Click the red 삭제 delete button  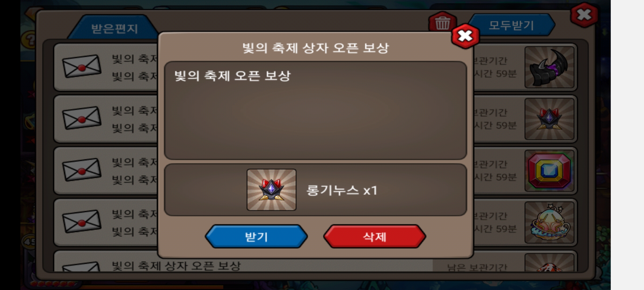[x=375, y=237]
